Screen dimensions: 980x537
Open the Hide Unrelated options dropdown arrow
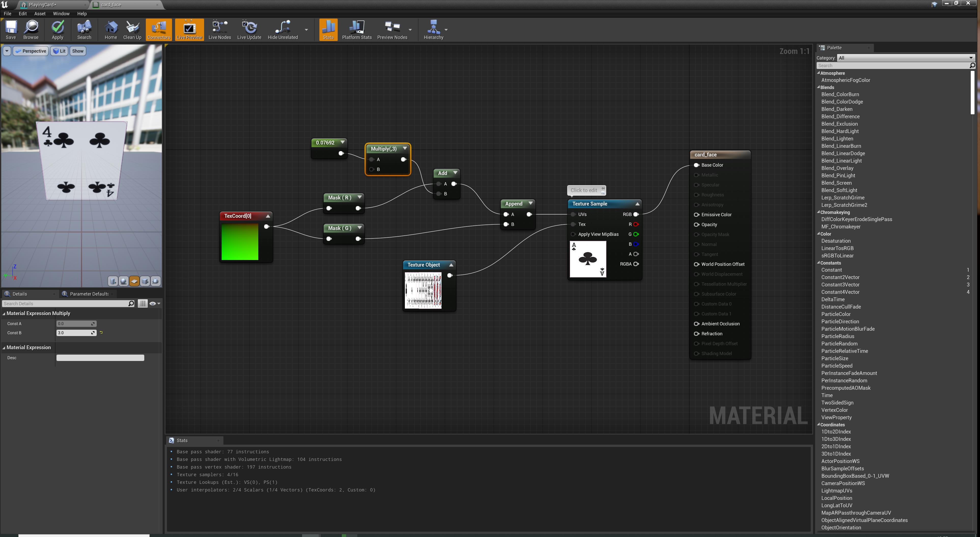click(x=306, y=30)
